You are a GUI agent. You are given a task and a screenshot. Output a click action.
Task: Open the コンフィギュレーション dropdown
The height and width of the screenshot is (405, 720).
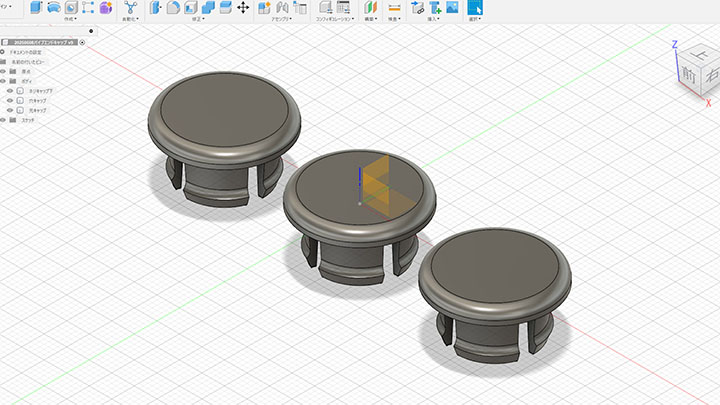click(x=334, y=19)
